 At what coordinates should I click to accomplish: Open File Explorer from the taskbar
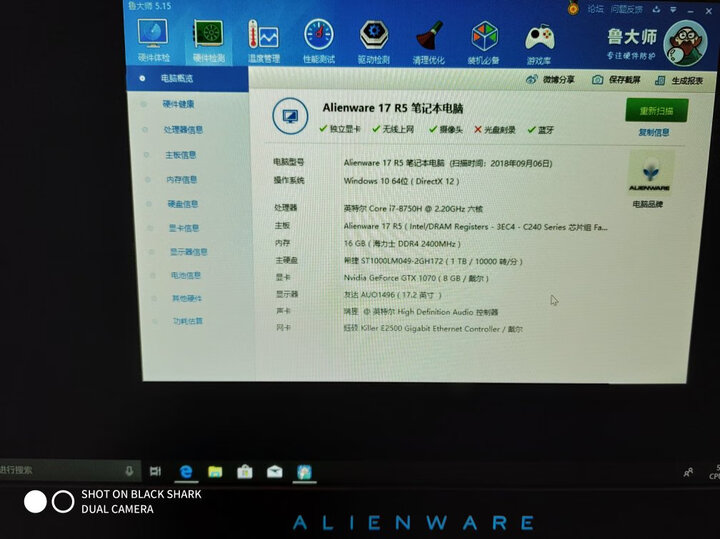click(x=215, y=472)
